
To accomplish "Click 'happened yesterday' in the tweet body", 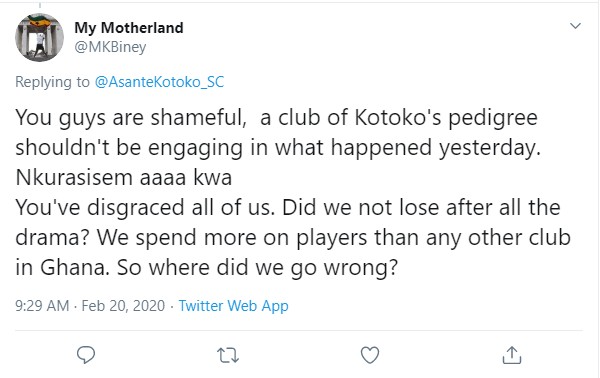I will tap(436, 148).
